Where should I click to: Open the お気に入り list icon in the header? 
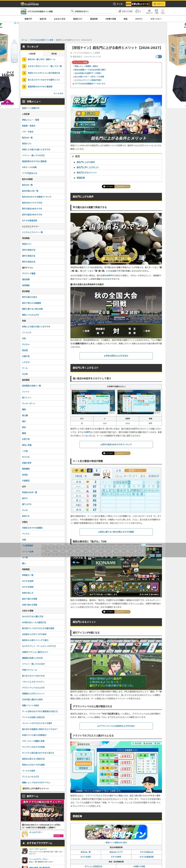point(149,11)
